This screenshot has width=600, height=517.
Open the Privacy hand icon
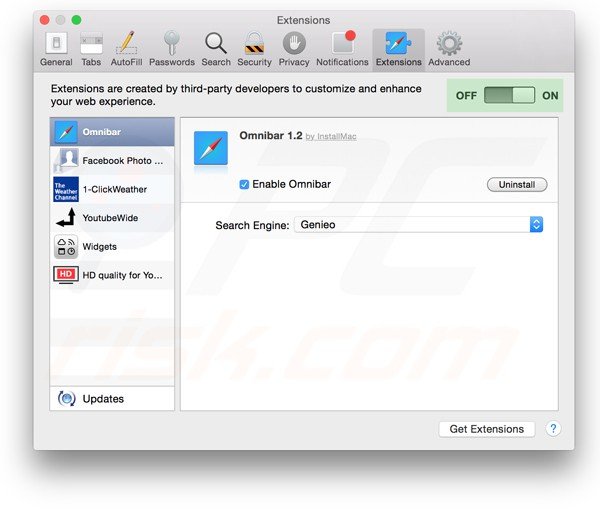pos(294,43)
